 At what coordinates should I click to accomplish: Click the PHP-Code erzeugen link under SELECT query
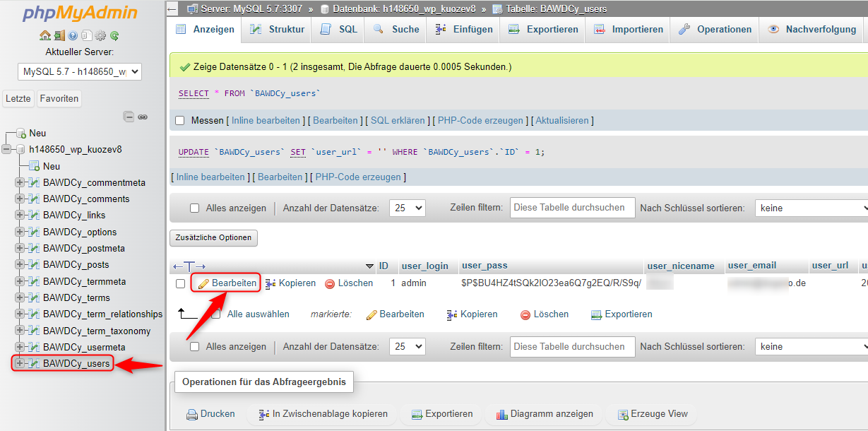[480, 121]
